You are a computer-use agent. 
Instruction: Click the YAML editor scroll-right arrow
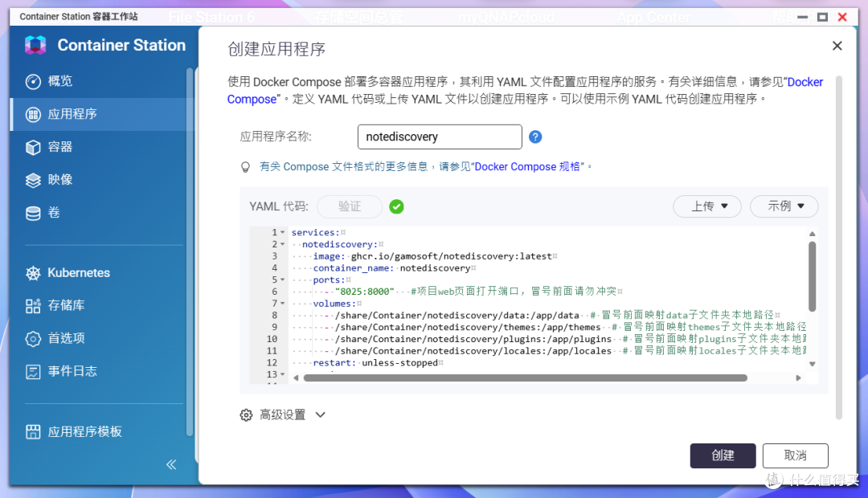(798, 378)
